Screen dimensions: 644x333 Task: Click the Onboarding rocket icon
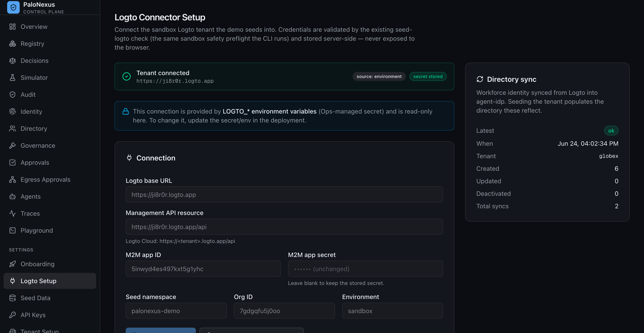point(13,264)
